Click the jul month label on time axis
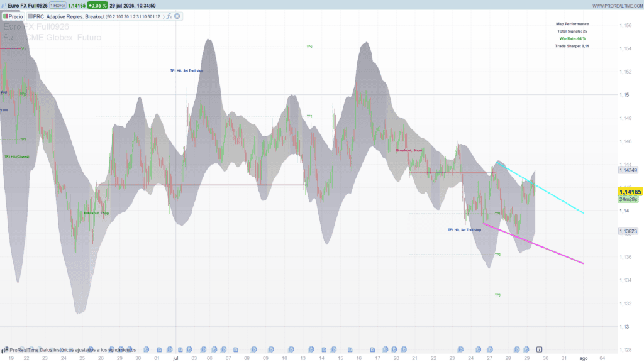The height and width of the screenshot is (362, 644). [x=176, y=358]
